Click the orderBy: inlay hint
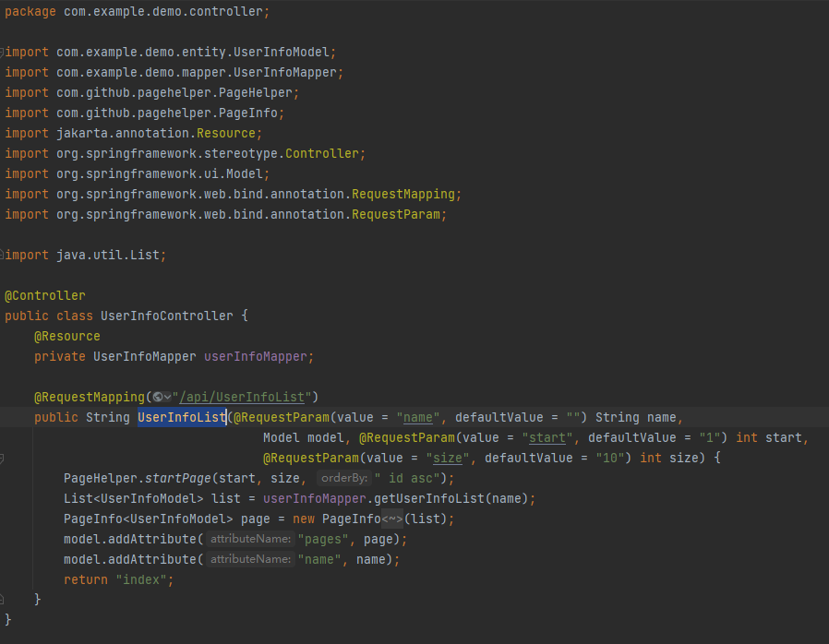 point(344,478)
